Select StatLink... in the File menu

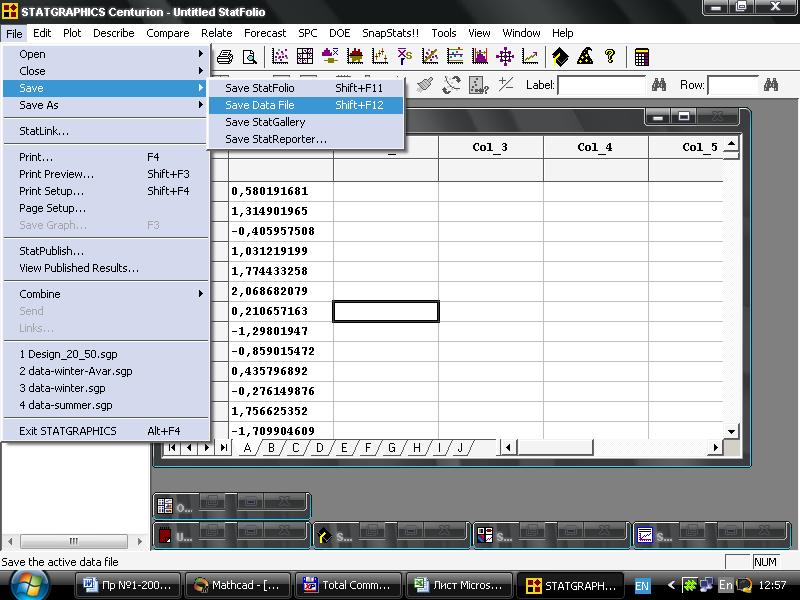pos(106,131)
